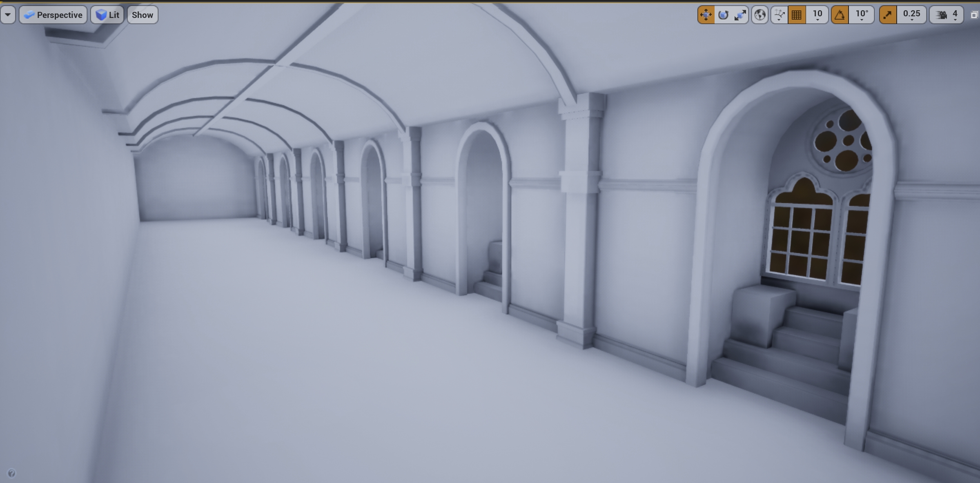This screenshot has width=980, height=483.
Task: Toggle rotation angle snapping
Action: pos(840,15)
